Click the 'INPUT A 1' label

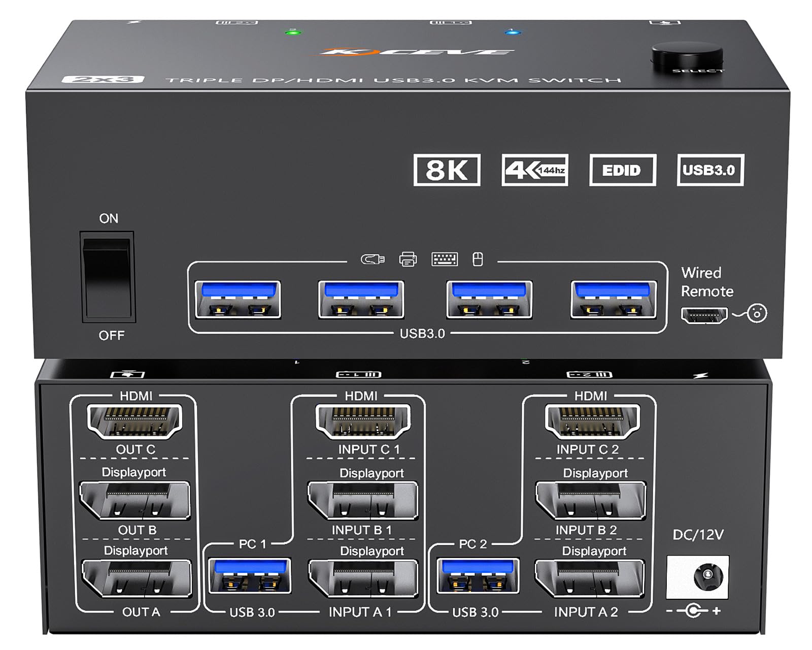360,612
